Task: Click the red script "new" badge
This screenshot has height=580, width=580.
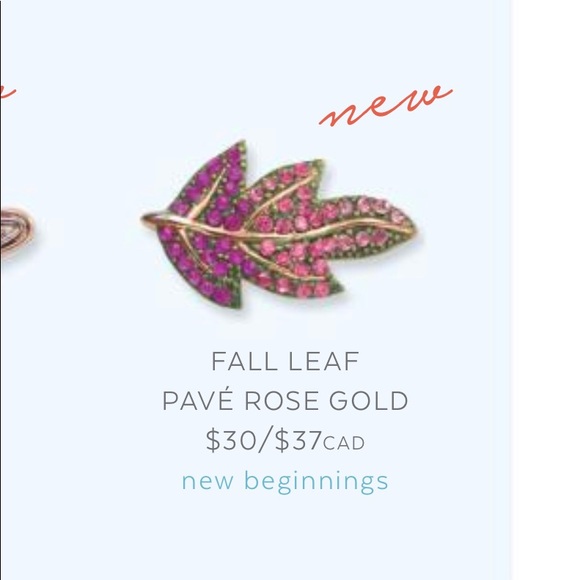Action: click(386, 106)
